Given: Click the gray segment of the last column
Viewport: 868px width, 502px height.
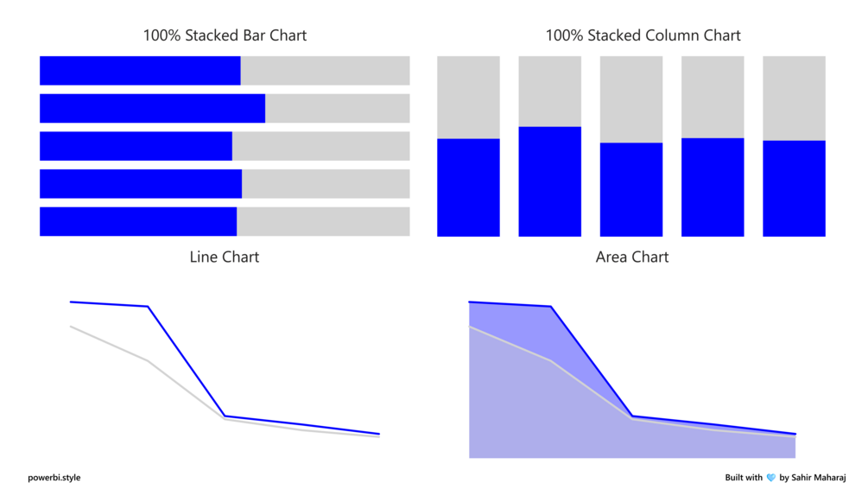Looking at the screenshot, I should point(794,98).
